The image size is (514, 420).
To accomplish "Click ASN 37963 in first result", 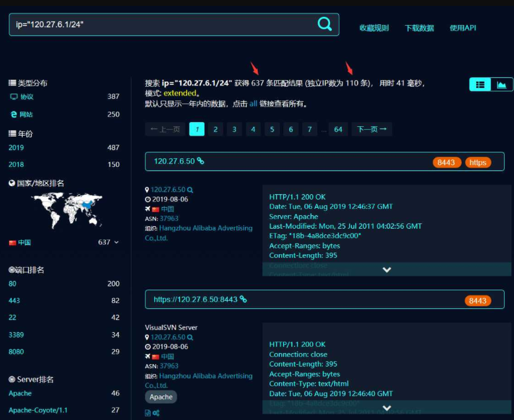I will click(169, 219).
